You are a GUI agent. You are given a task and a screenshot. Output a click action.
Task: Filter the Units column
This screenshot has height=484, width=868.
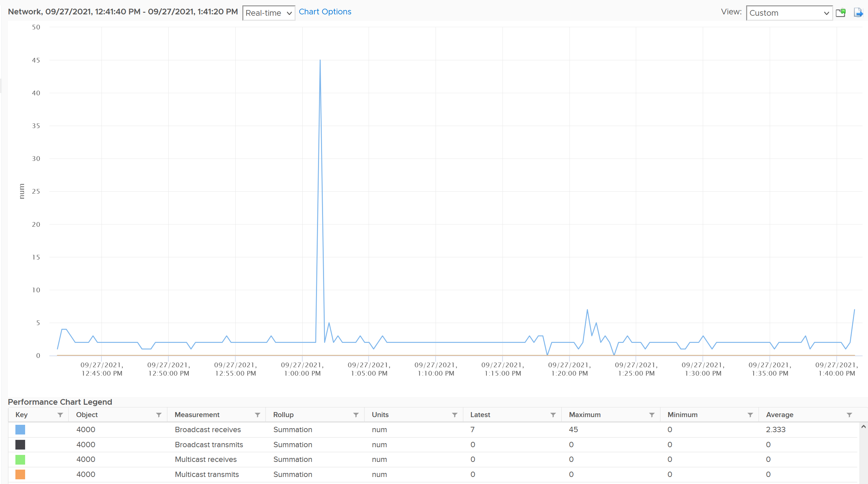(455, 415)
